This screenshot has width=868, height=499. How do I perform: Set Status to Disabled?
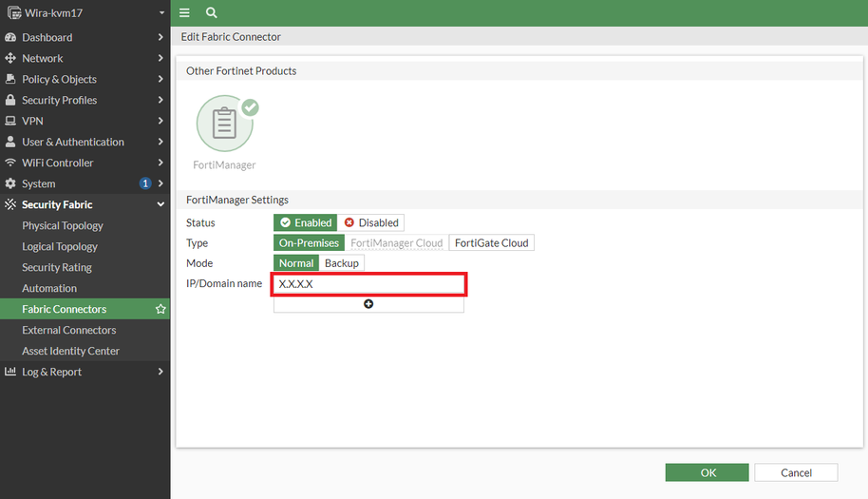(371, 222)
